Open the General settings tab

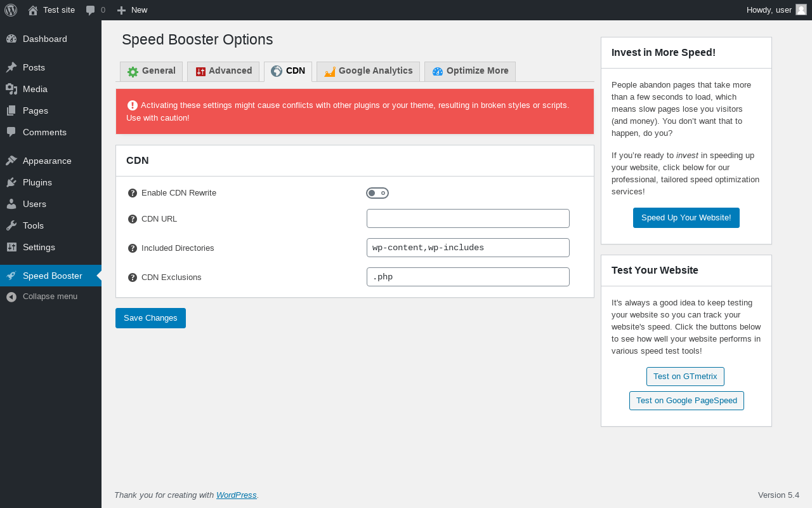152,71
